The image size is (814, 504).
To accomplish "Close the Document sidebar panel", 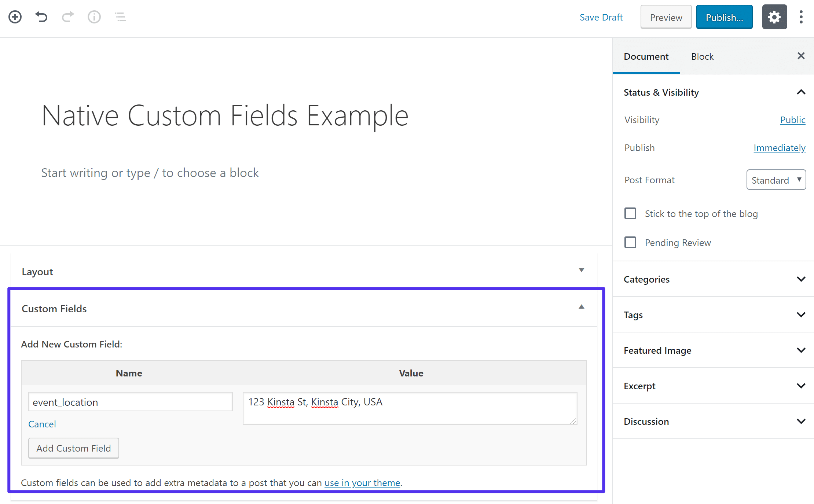I will click(801, 56).
